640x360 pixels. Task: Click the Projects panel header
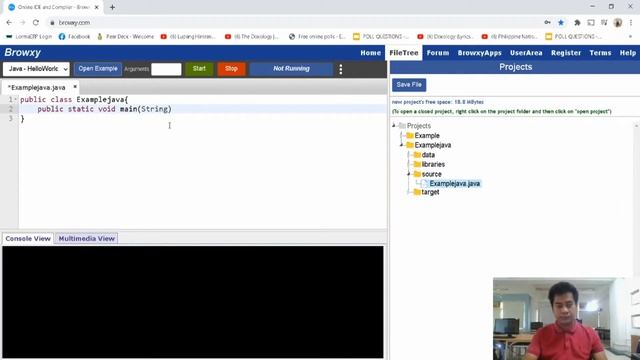[x=515, y=67]
